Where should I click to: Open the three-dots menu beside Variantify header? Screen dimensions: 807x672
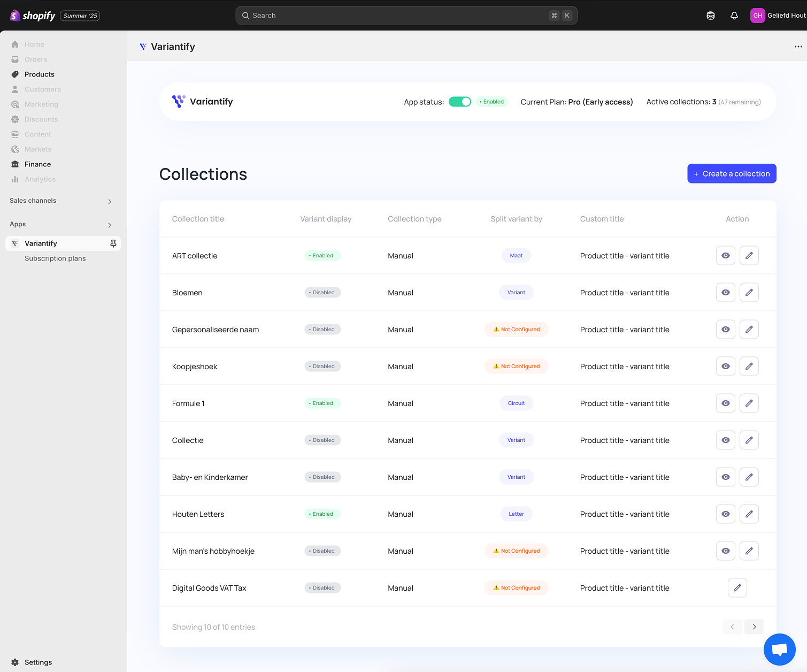point(798,47)
